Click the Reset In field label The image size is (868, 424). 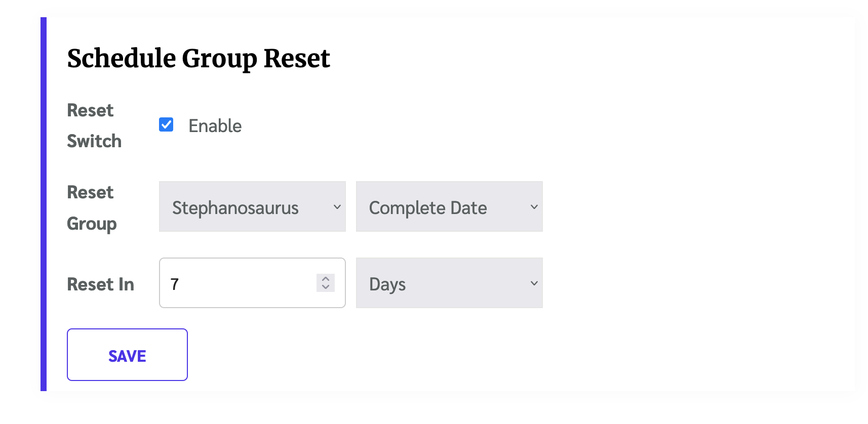[100, 284]
